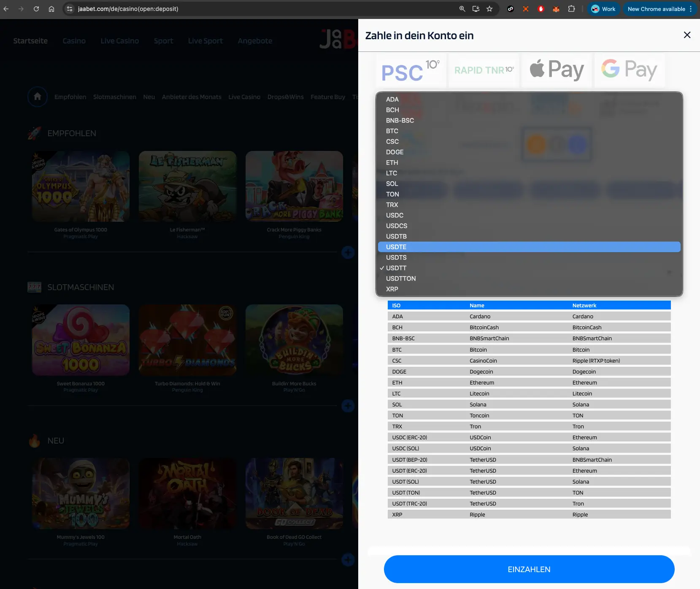
Task: Open Turbo Diamonds Hold & Win game
Action: point(187,340)
